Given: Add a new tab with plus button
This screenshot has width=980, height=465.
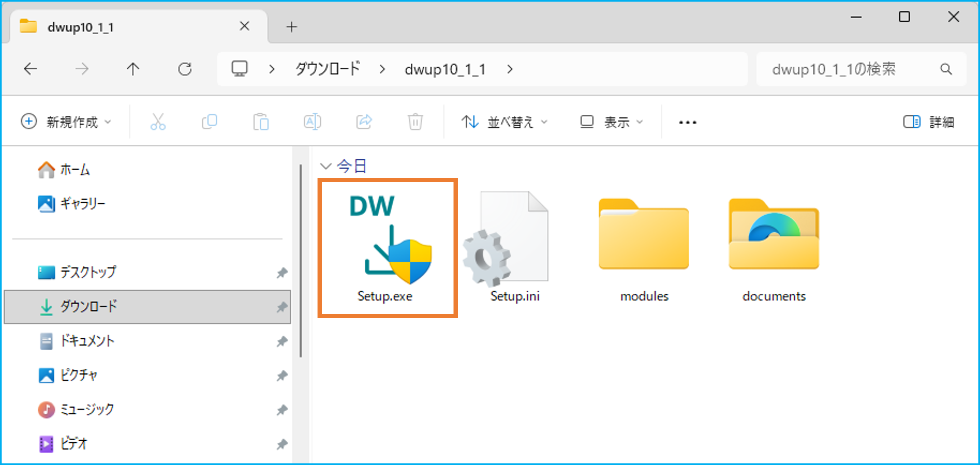Looking at the screenshot, I should click(x=291, y=27).
